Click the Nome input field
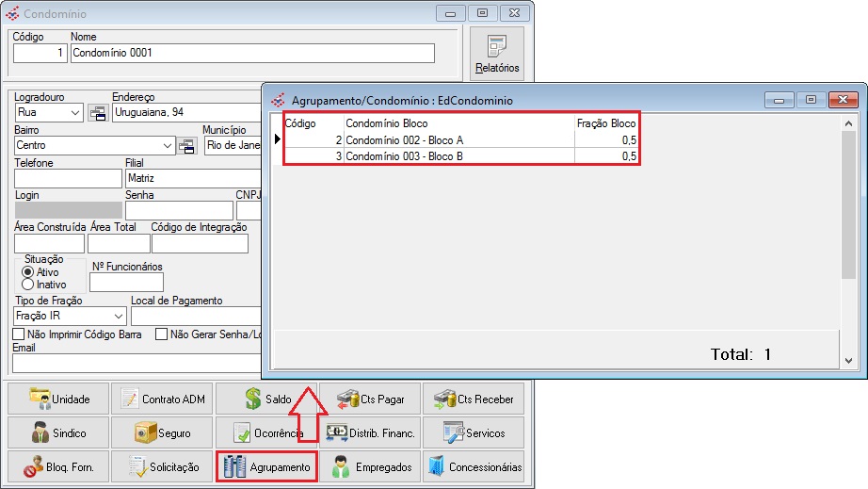The image size is (868, 489). pos(252,54)
